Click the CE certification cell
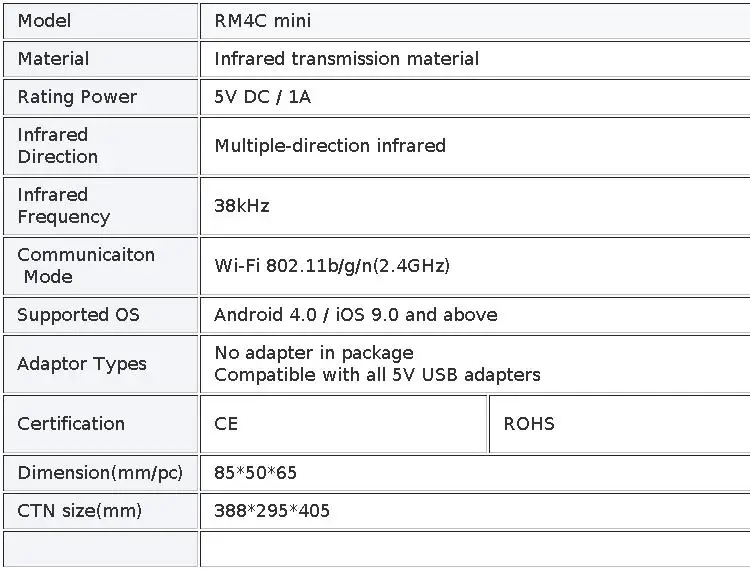Viewport: 750px width, 570px height. pyautogui.click(x=343, y=424)
